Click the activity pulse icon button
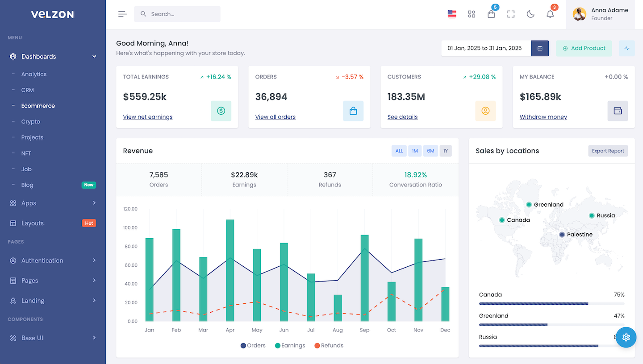 [626, 48]
